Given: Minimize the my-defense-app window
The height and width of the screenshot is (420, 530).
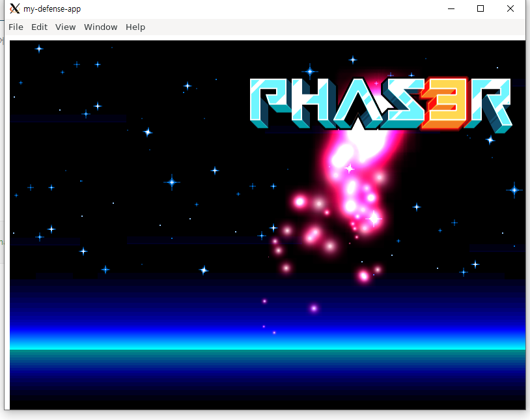Looking at the screenshot, I should point(451,9).
